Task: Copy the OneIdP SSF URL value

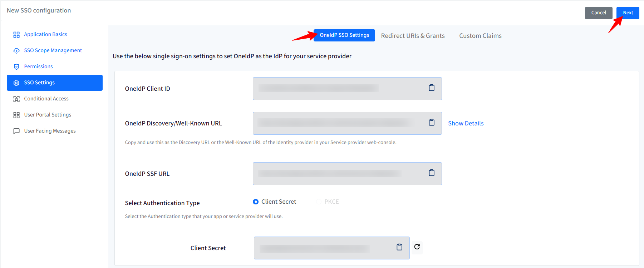Action: (432, 173)
